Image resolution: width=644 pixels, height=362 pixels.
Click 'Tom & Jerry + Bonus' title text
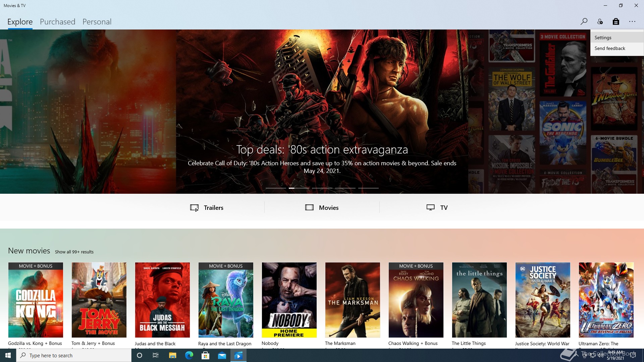[93, 343]
